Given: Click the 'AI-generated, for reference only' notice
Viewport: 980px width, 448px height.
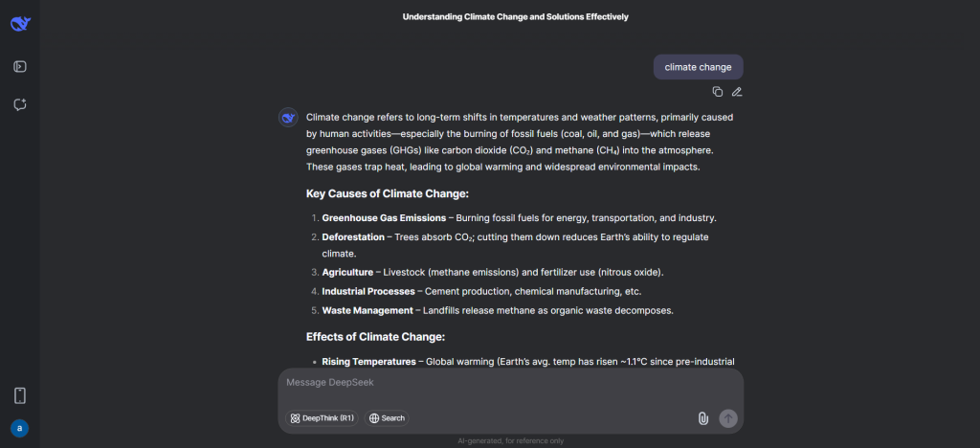Looking at the screenshot, I should [511, 441].
